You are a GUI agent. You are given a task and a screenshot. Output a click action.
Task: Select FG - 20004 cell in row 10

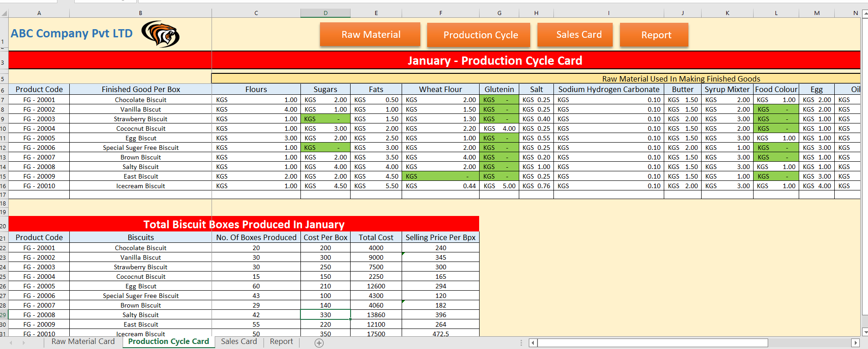[39, 128]
